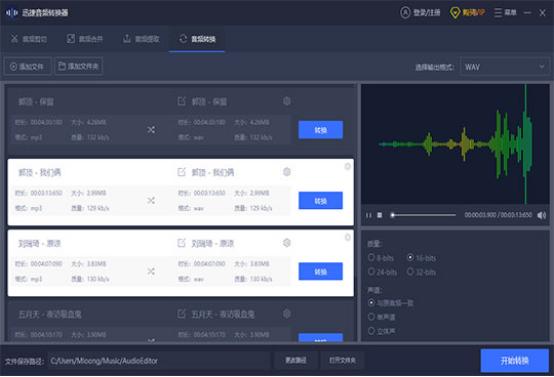Click the save path field showing C:/Users/.../AudioEditor
The width and height of the screenshot is (554, 377).
pos(159,361)
